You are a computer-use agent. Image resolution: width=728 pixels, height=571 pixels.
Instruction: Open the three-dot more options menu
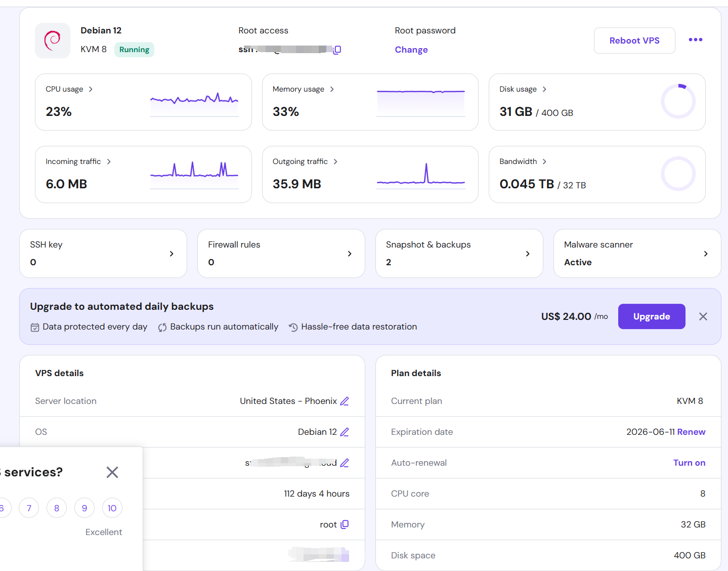695,40
